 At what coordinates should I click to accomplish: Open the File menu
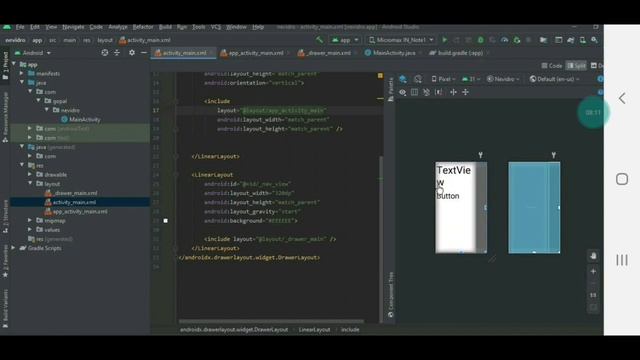[20, 27]
